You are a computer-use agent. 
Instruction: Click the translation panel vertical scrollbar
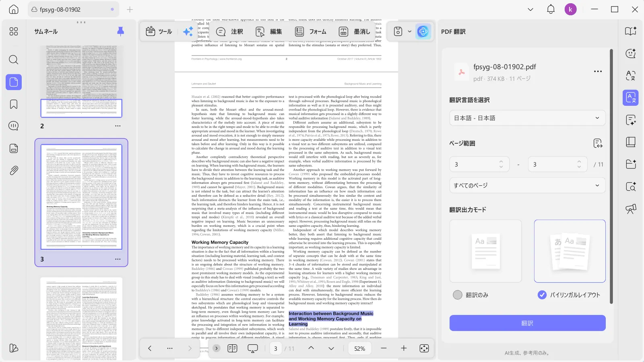pyautogui.click(x=611, y=177)
